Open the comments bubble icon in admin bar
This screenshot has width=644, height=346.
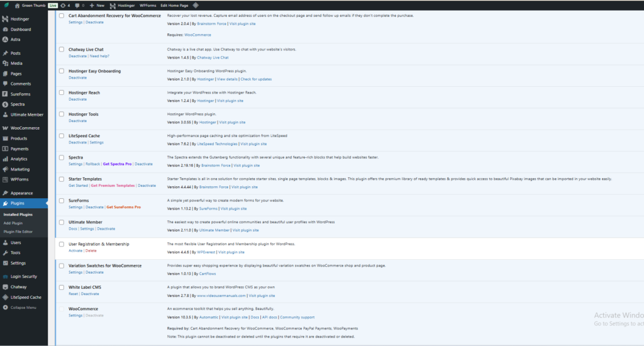click(x=76, y=5)
